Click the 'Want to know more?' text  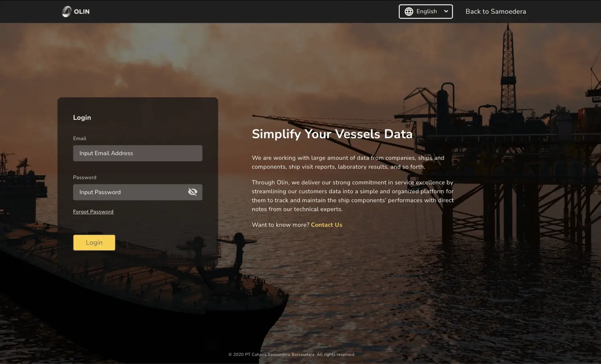click(x=280, y=225)
